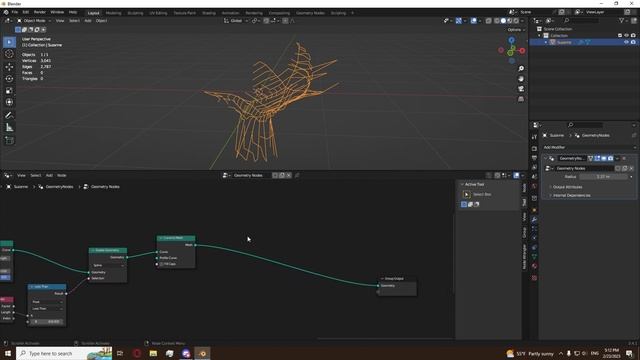Select the Select Box tool in viewport toolbar

click(x=9, y=42)
